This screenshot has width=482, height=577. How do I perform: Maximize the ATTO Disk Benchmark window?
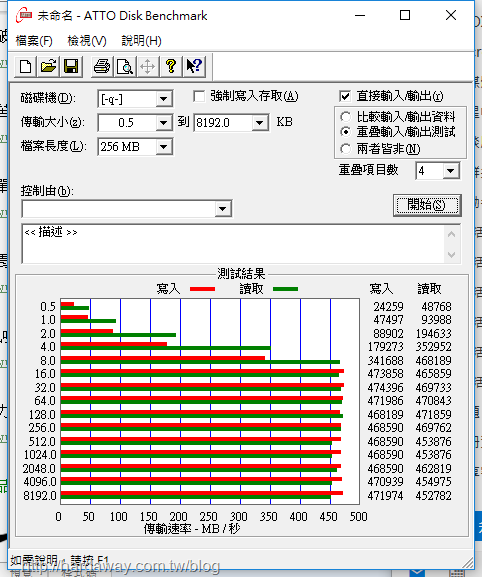tap(405, 15)
